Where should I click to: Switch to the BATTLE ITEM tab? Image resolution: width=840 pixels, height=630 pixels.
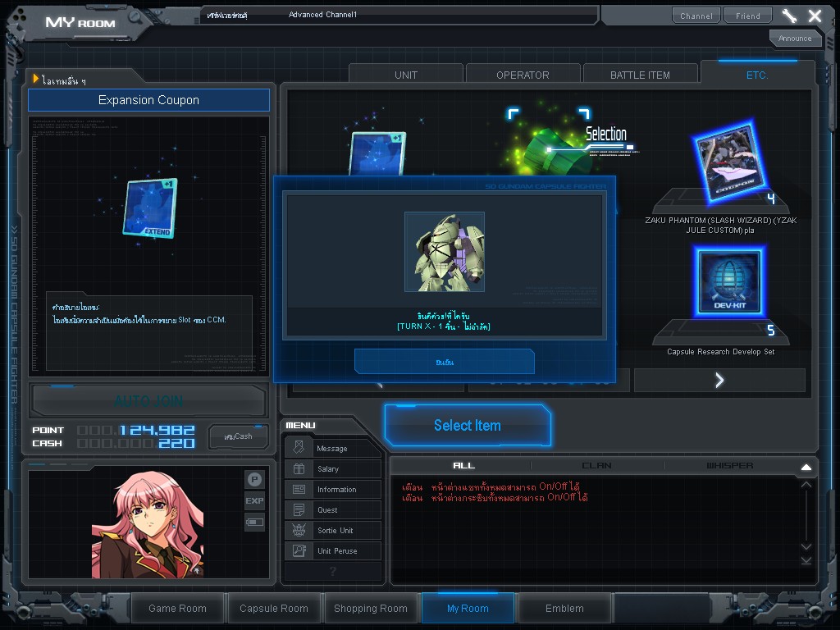pyautogui.click(x=640, y=75)
